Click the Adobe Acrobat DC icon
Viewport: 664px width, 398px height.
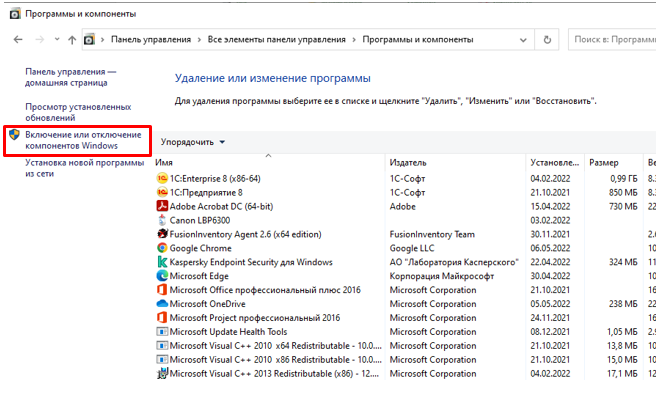click(x=162, y=206)
